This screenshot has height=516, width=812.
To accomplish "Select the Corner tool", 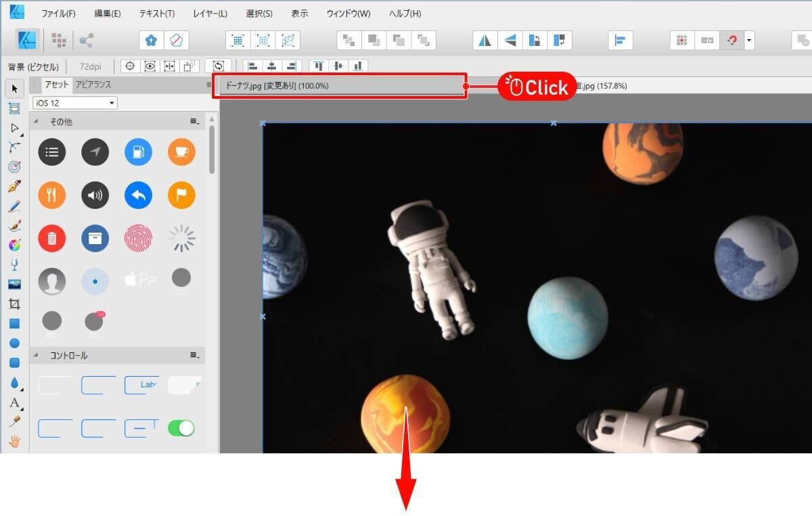I will click(14, 147).
